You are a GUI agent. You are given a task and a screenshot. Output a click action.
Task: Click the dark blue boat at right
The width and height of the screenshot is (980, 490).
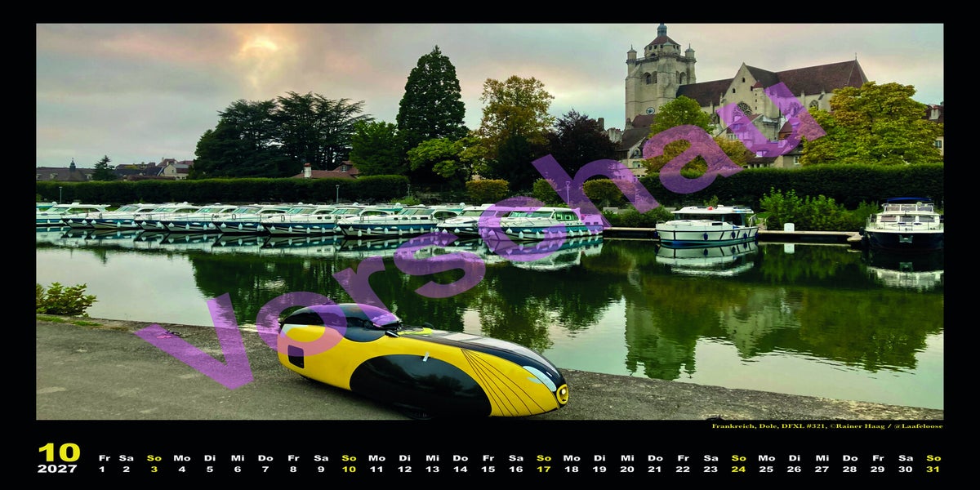tap(904, 225)
